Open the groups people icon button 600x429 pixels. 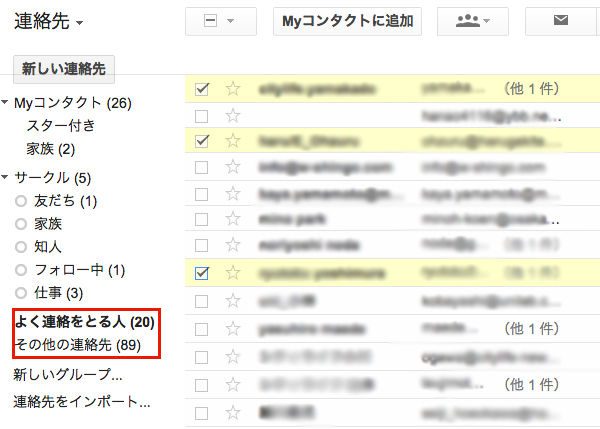472,21
